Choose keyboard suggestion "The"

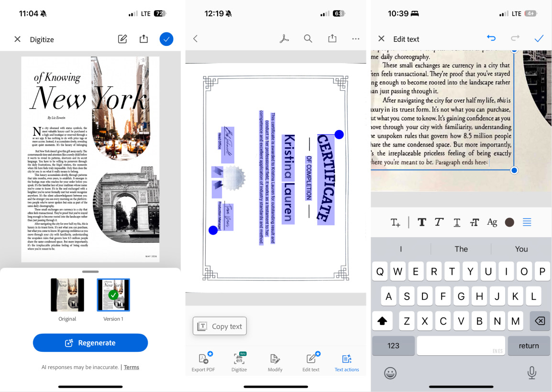461,249
